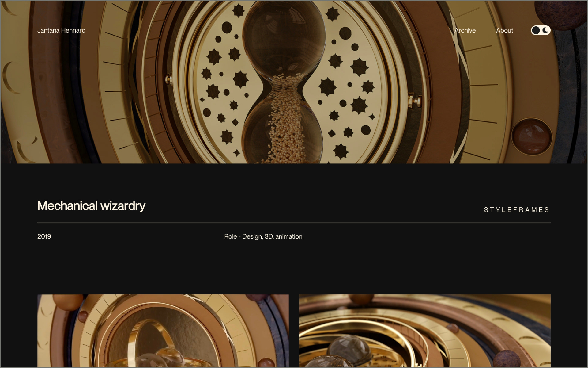
Task: Click the brass hinge knob right of the hourglass
Action: 416,102
